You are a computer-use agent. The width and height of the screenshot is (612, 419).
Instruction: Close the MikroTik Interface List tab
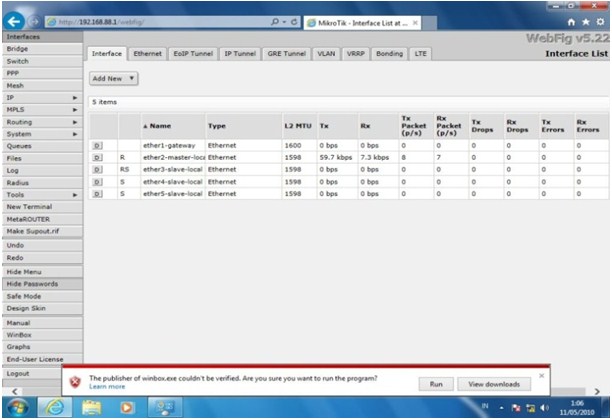coord(415,23)
